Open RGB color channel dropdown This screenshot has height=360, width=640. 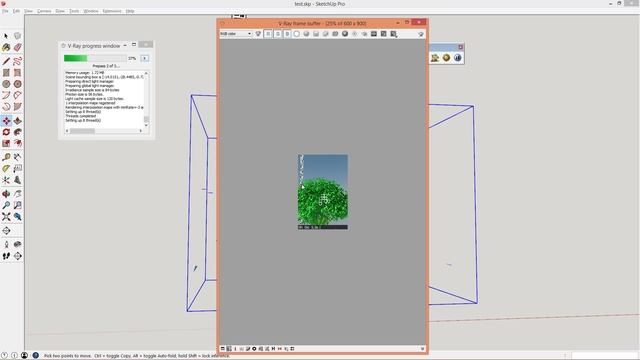236,34
